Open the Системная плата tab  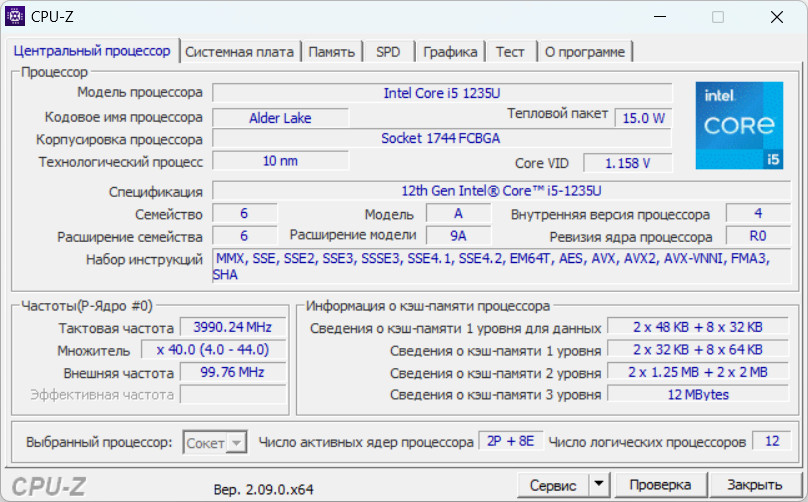pos(239,52)
